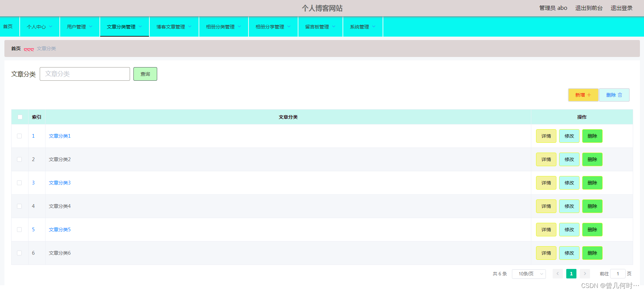Image resolution: width=644 pixels, height=292 pixels.
Task: Check the box for row 文章分类5
Action: tap(19, 230)
